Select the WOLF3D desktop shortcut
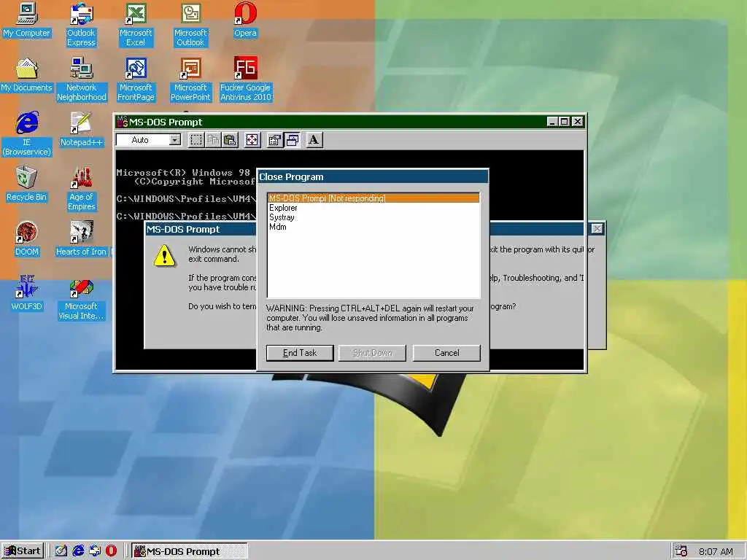Image resolution: width=747 pixels, height=560 pixels. click(27, 294)
